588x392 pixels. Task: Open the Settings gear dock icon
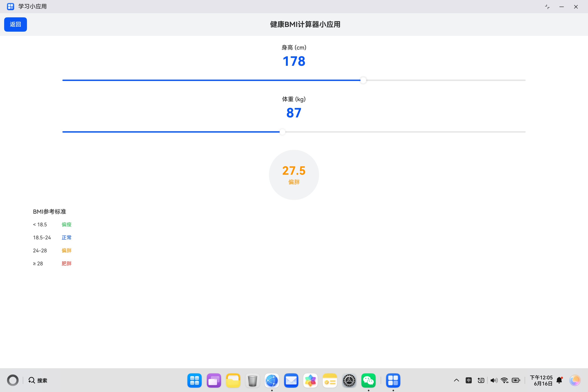[349, 380]
